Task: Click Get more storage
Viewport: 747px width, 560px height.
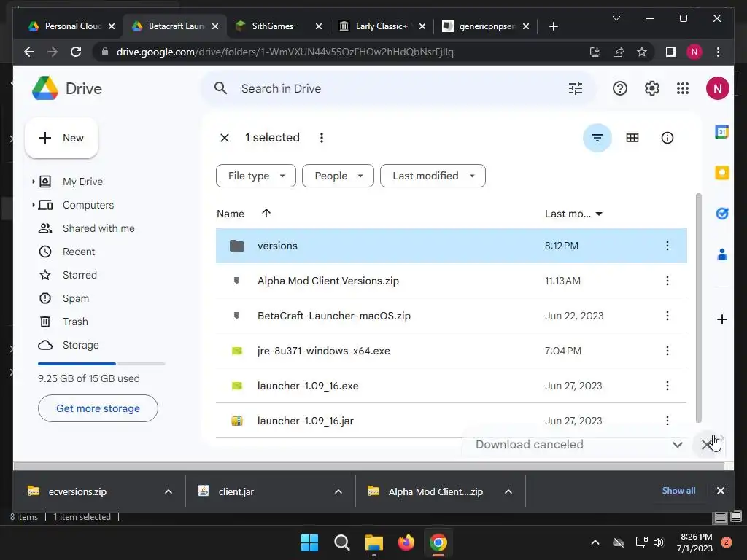Action: (98, 408)
